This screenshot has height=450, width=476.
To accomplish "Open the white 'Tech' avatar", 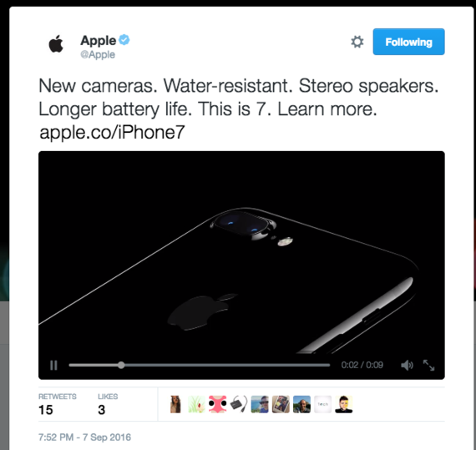I will pos(322,404).
